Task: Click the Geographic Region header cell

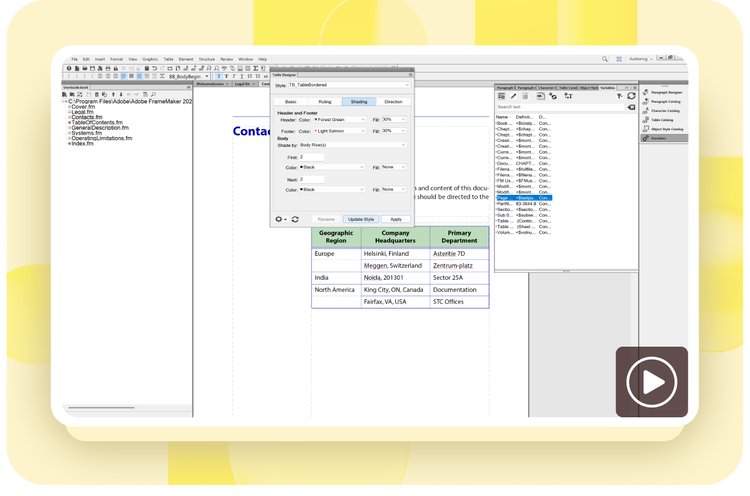Action: coord(336,237)
